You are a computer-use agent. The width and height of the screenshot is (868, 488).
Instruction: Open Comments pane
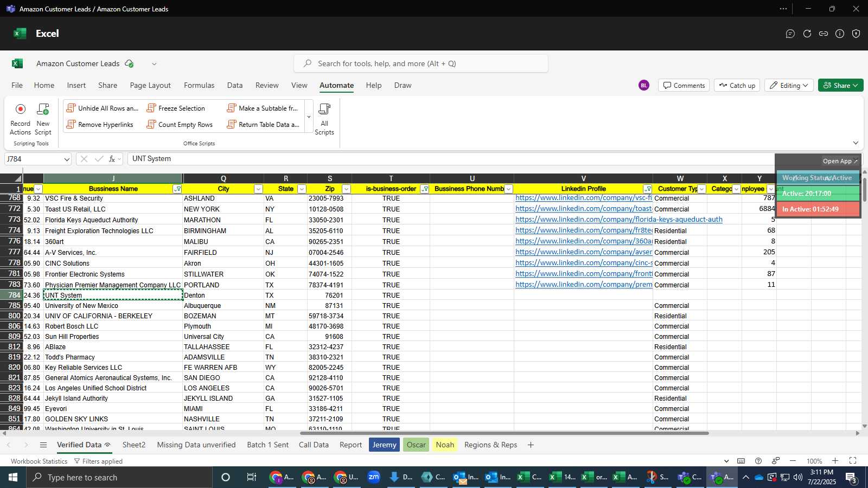coord(684,86)
